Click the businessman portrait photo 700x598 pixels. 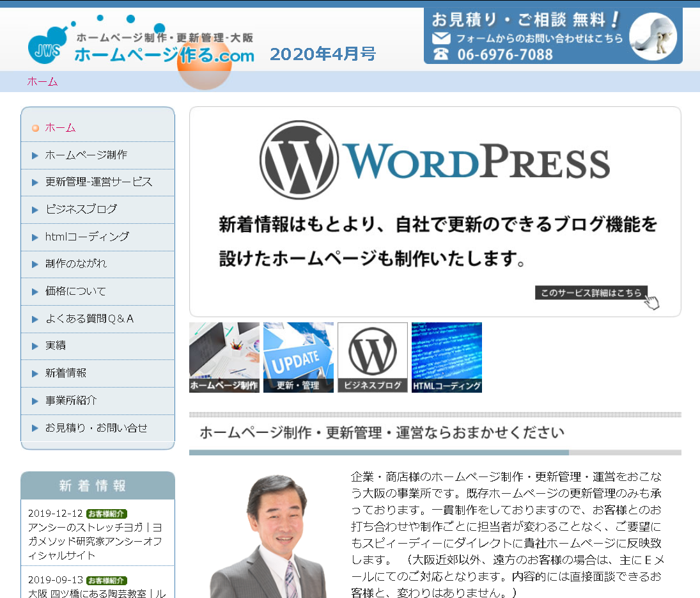tap(268, 536)
